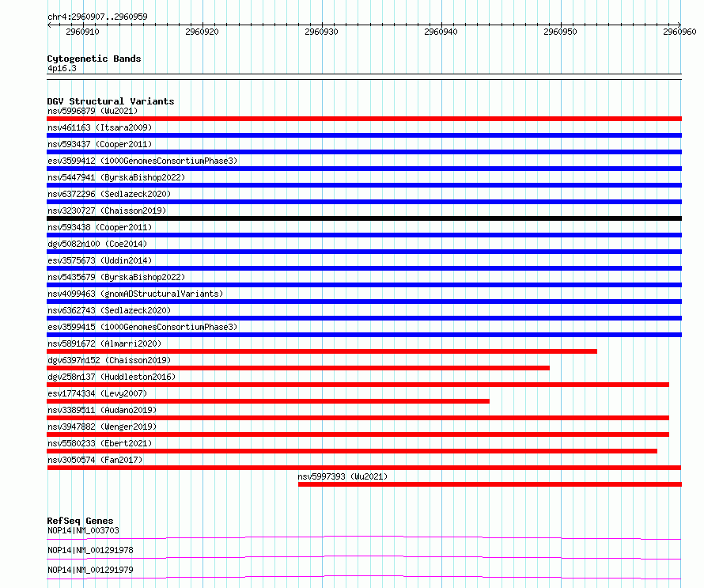Select nsv6372296 (Sedlazeck2020) label
The image size is (704, 588).
(109, 194)
